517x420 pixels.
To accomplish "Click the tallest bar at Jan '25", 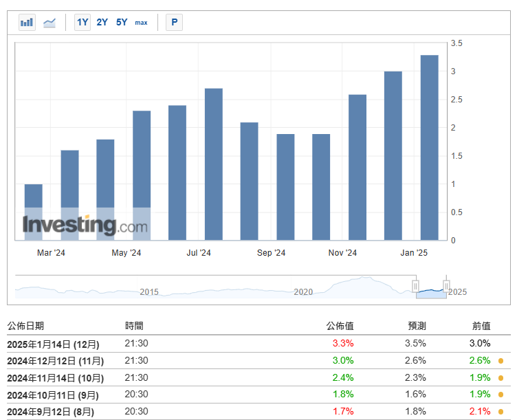I will click(429, 148).
